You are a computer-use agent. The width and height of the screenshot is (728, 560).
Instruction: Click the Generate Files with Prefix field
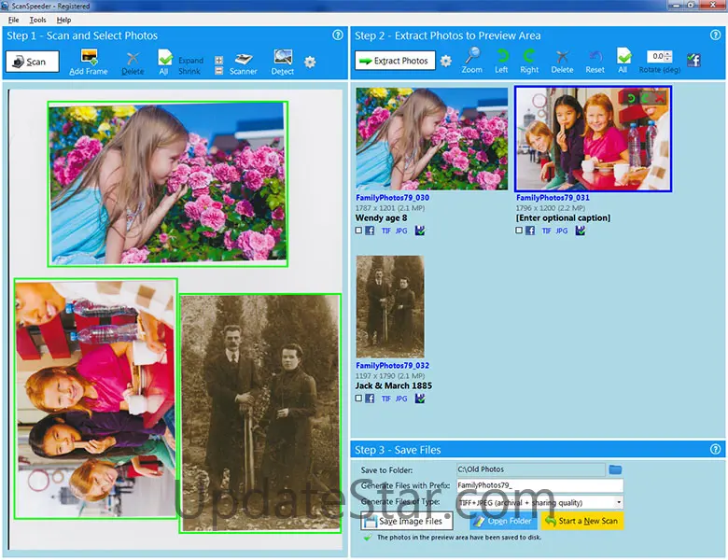(539, 486)
